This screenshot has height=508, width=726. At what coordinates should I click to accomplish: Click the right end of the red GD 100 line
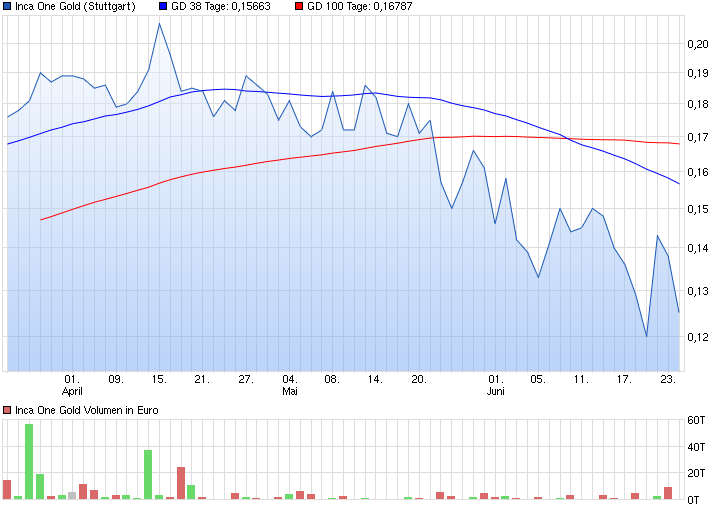click(679, 144)
